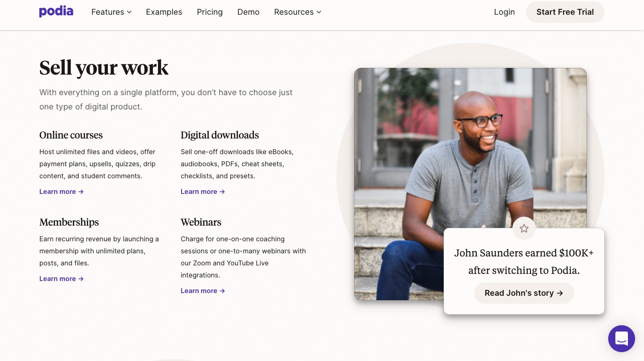
Task: Click the Login link
Action: (x=504, y=12)
